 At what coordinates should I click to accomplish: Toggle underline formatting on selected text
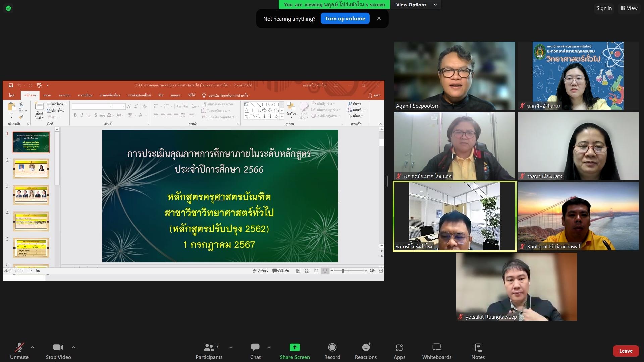coord(89,115)
